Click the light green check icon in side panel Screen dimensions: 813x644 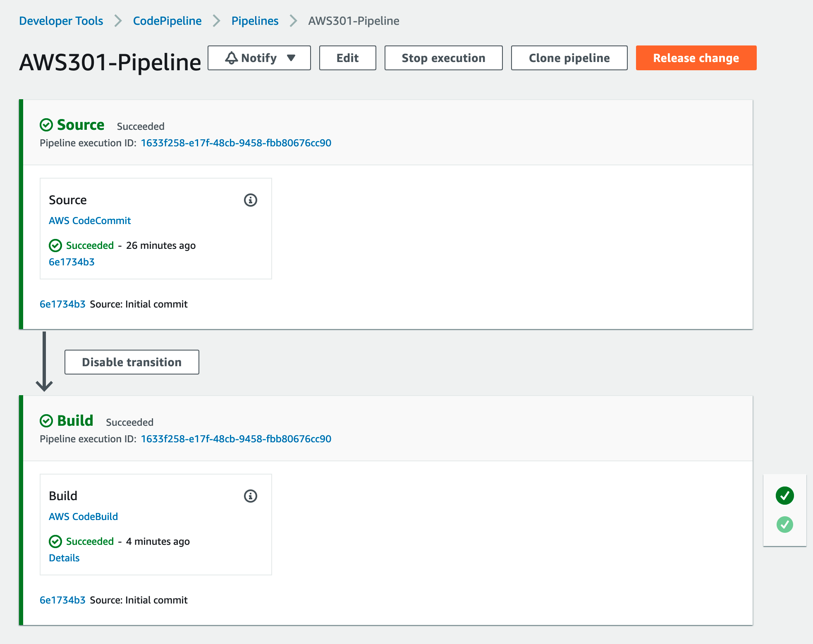click(784, 525)
